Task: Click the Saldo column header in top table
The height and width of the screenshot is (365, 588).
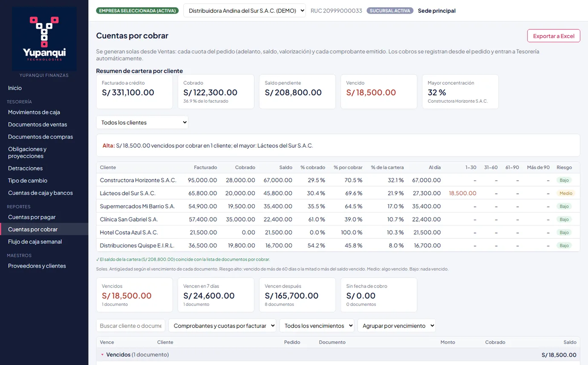Action: [286, 167]
